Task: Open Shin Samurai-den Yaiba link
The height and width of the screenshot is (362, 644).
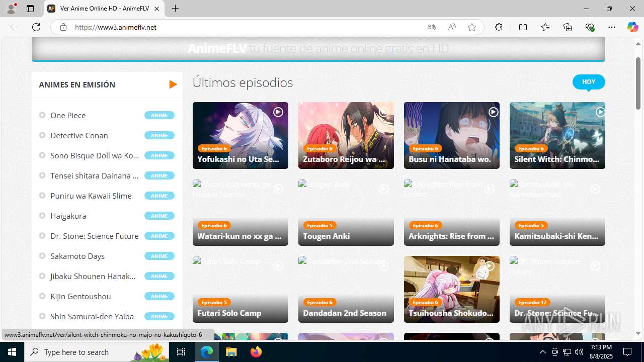Action: (x=92, y=316)
